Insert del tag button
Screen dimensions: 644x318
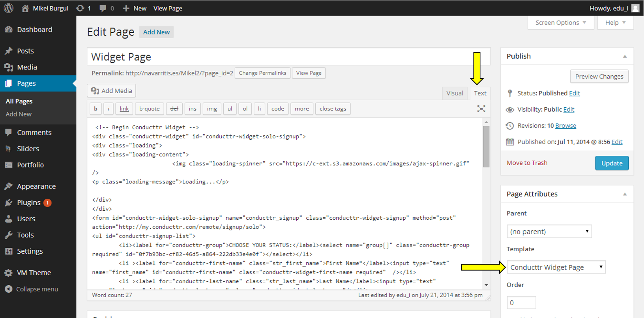174,109
